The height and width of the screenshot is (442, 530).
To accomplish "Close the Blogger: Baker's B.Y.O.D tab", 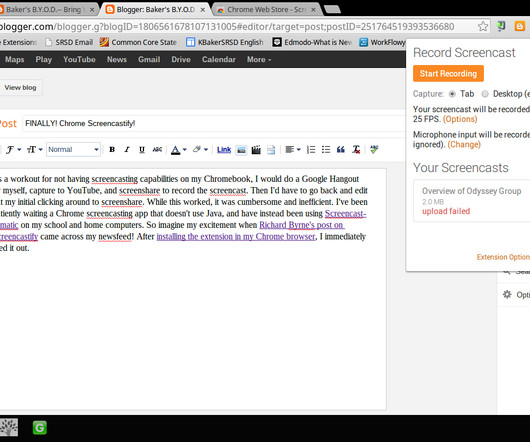I will coord(202,10).
